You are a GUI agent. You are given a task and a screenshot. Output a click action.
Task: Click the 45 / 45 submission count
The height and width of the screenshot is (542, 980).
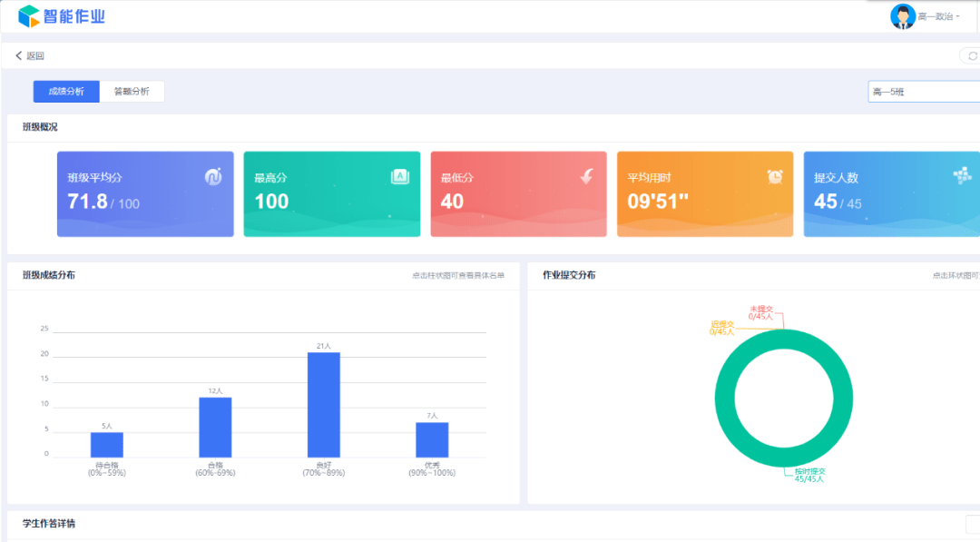click(x=838, y=202)
